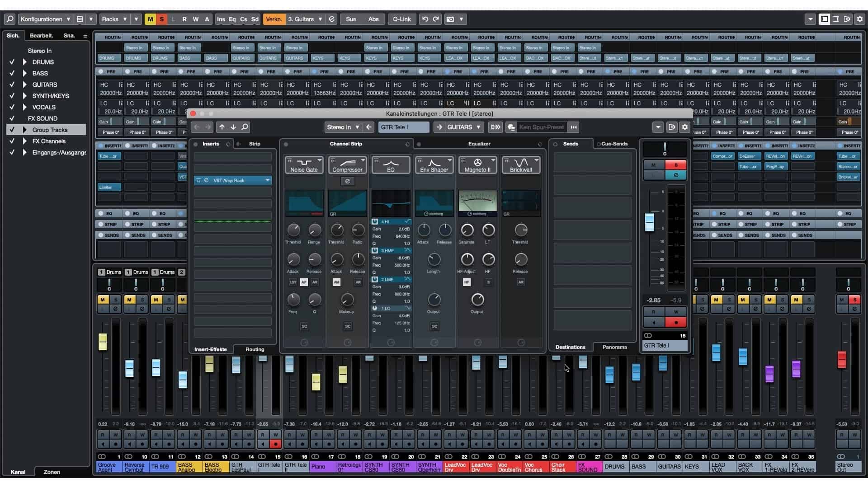Click down arrow in channel settings toolbar
This screenshot has width=868, height=488.
(233, 127)
